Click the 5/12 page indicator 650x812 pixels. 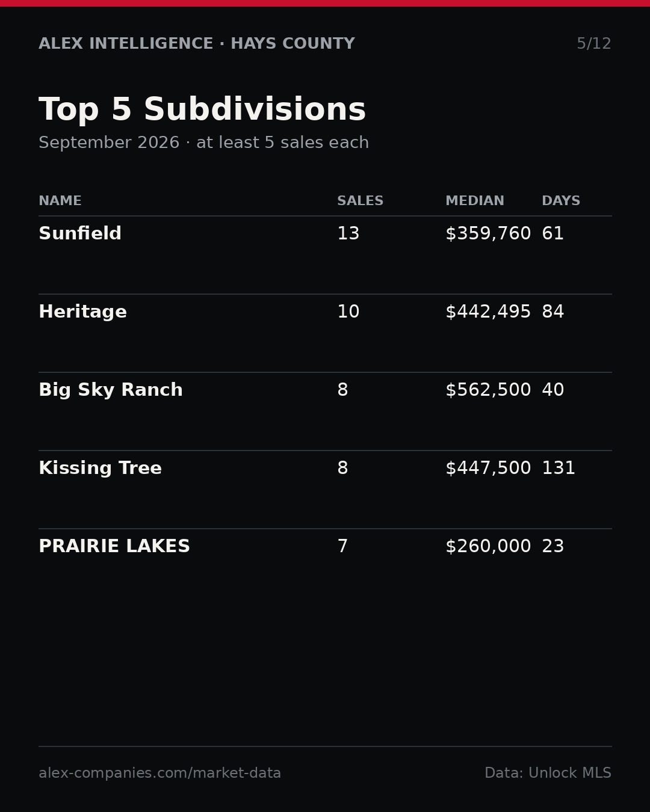(594, 44)
